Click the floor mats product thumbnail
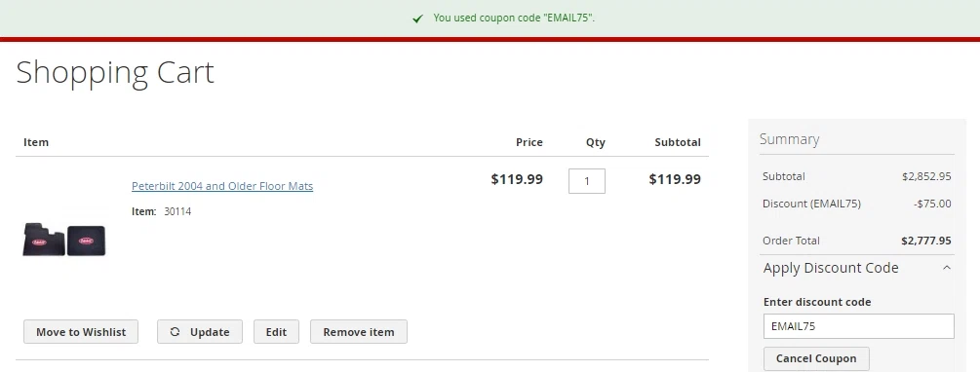 click(x=64, y=240)
